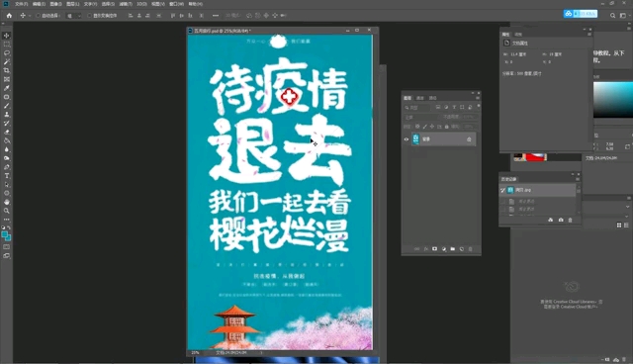Click trash icon in History panel
This screenshot has height=364, width=633.
tap(570, 220)
